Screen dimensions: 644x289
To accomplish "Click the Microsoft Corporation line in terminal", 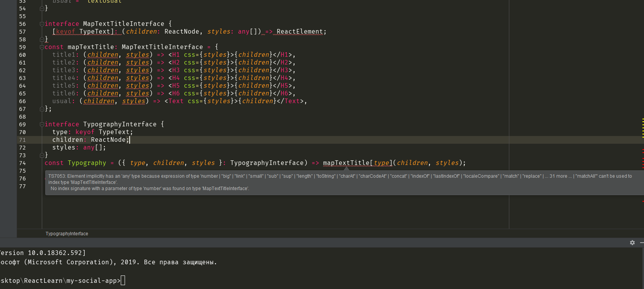I will pos(108,262).
